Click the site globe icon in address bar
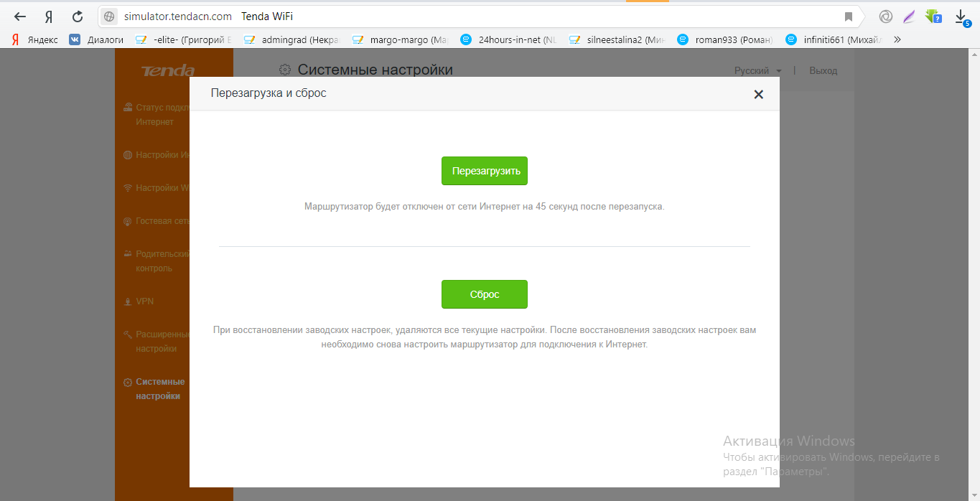The image size is (980, 501). point(109,17)
